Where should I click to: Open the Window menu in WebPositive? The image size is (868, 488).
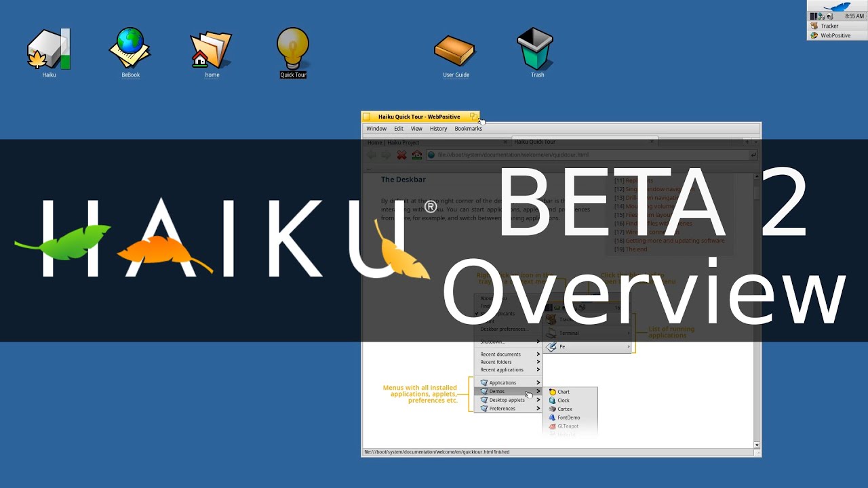376,129
